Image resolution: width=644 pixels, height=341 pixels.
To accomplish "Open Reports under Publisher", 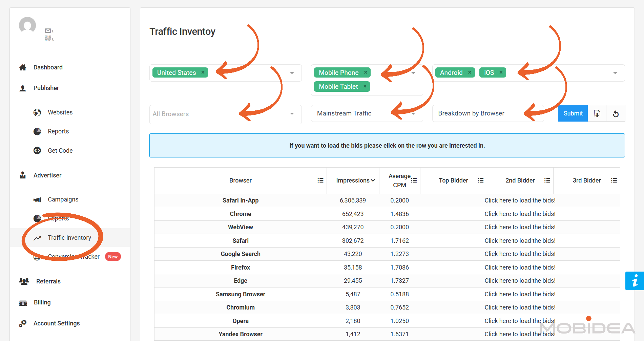I will click(x=58, y=131).
